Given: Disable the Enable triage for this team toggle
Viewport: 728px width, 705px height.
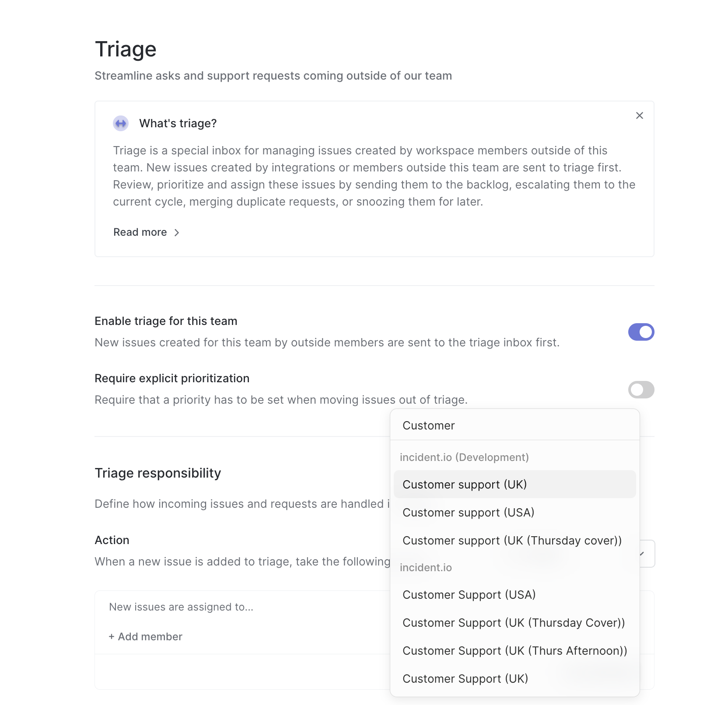Looking at the screenshot, I should pos(641,332).
